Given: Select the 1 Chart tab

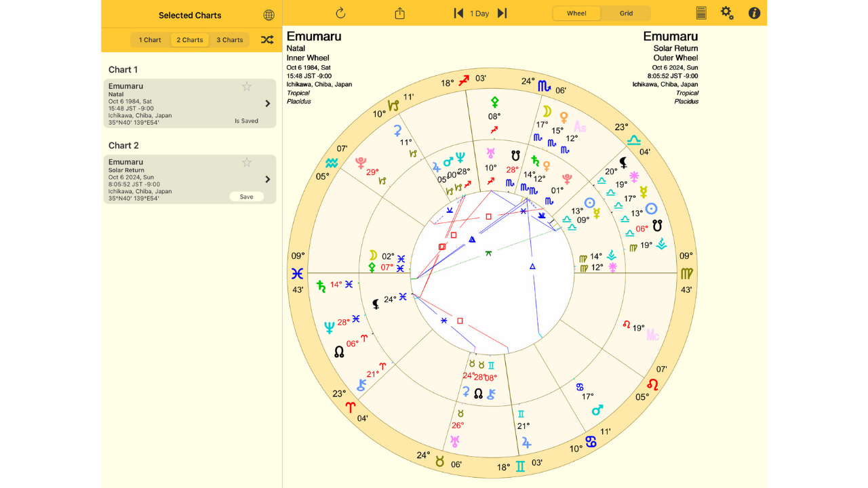Looking at the screenshot, I should point(150,40).
